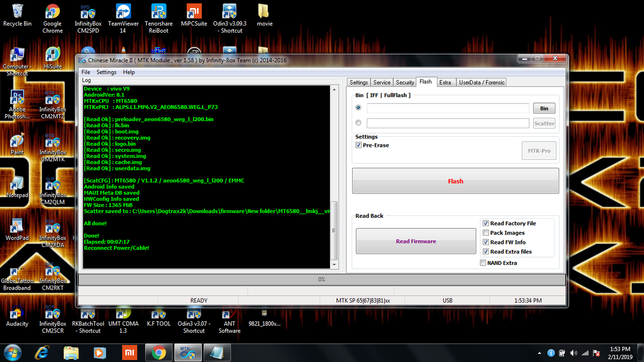Click the Bin browse button

click(544, 108)
